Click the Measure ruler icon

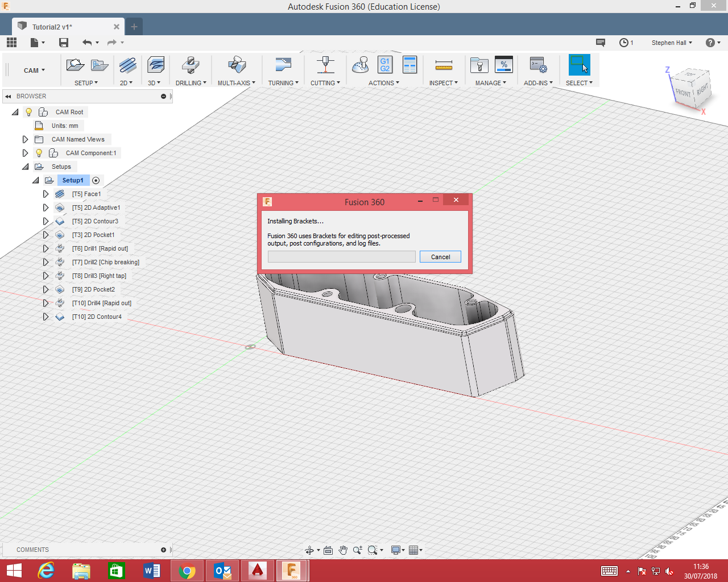(444, 65)
